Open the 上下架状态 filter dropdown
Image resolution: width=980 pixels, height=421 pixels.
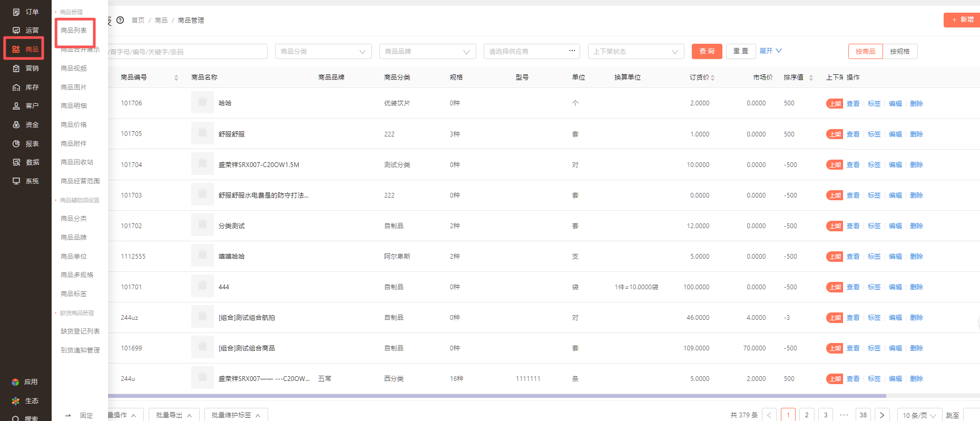tap(636, 52)
